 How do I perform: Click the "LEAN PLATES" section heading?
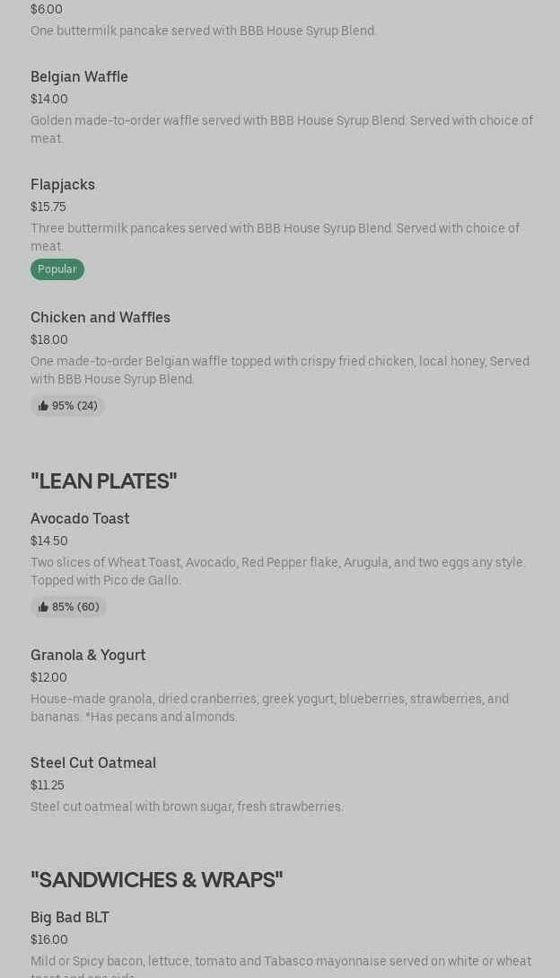[x=103, y=480]
